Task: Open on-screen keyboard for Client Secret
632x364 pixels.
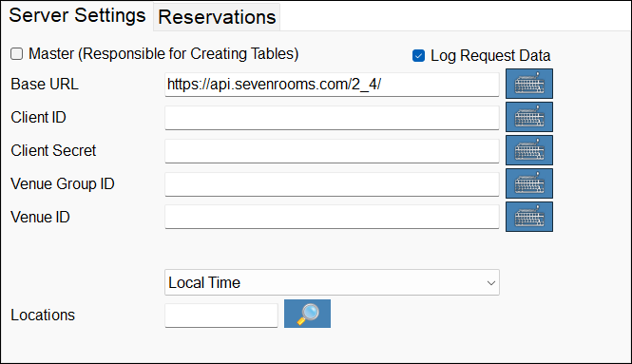Action: pos(529,150)
